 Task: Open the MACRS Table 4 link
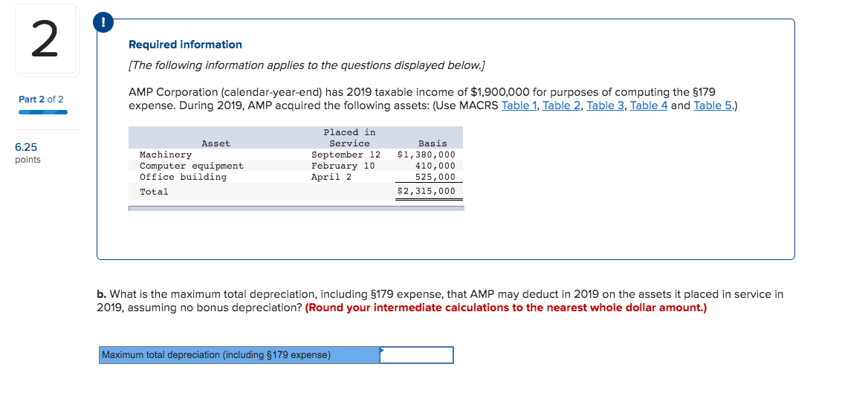click(x=649, y=105)
